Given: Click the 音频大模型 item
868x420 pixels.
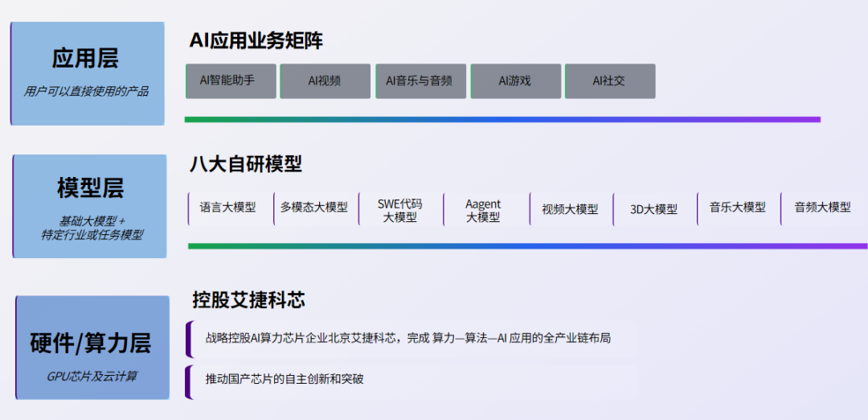Looking at the screenshot, I should 823,209.
